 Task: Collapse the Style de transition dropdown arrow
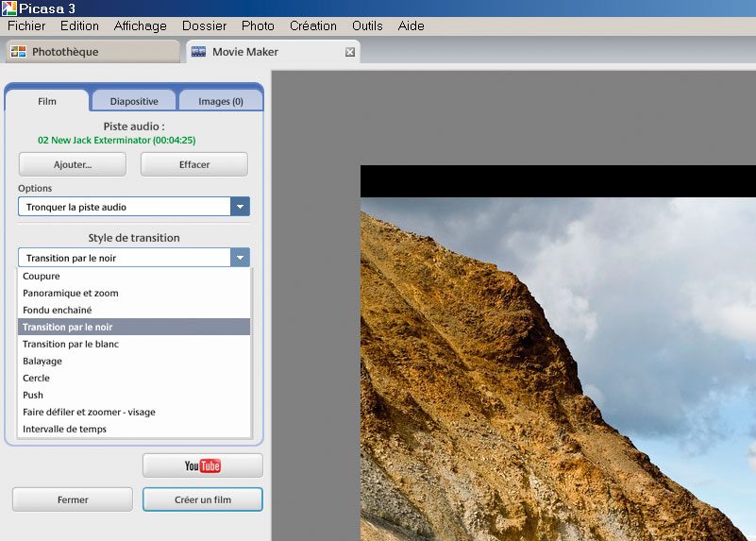click(240, 258)
